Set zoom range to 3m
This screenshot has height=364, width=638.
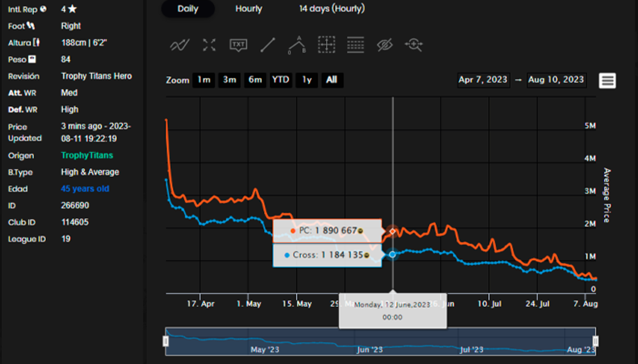(229, 80)
